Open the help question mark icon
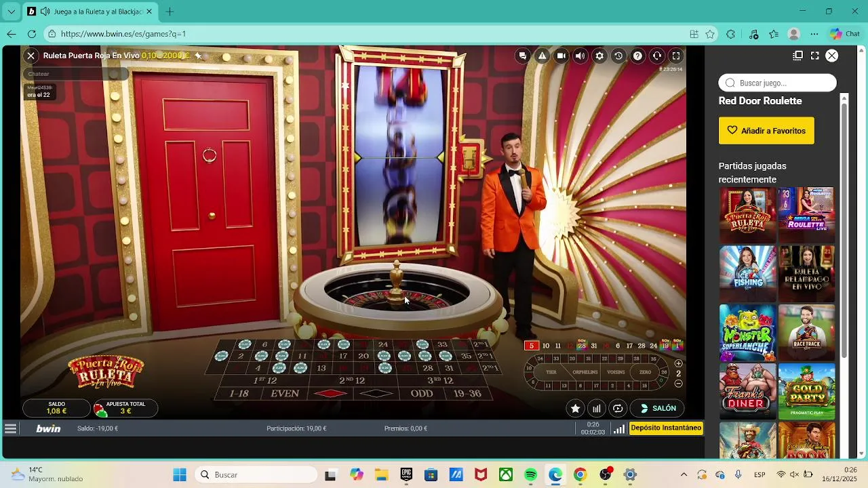 pos(637,56)
